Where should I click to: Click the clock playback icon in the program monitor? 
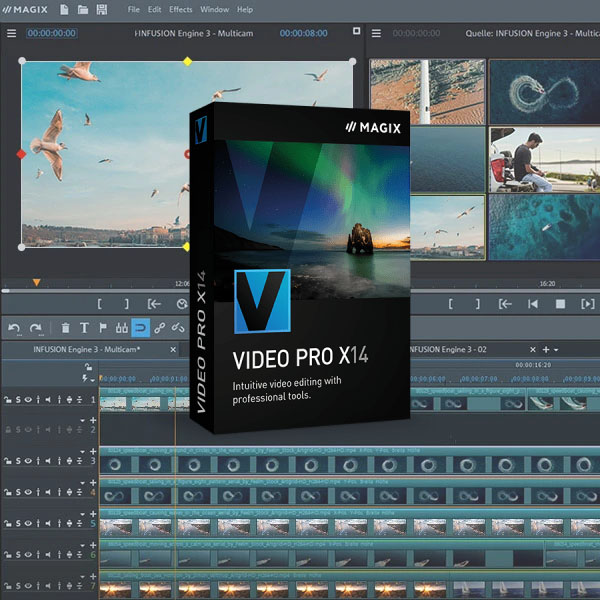(x=183, y=304)
